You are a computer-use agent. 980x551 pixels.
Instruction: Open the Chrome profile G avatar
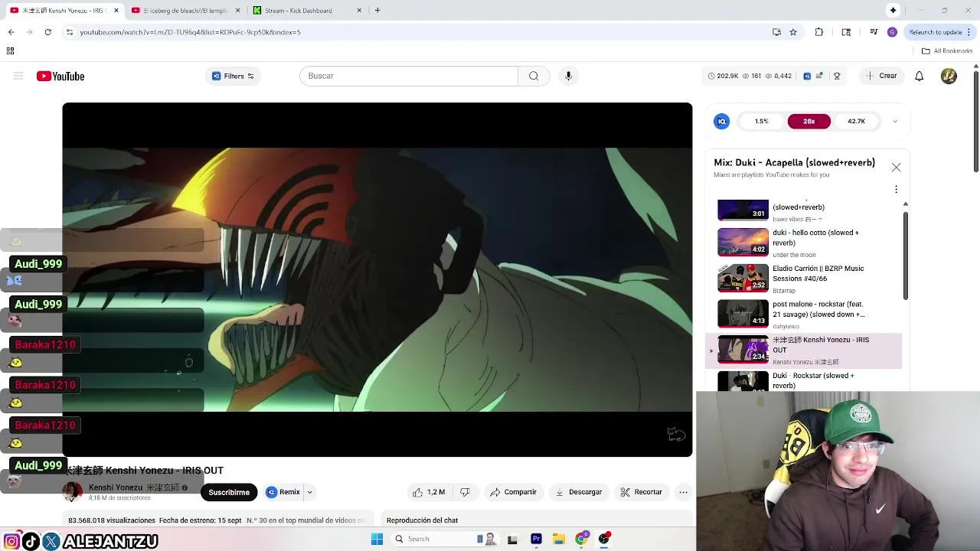coord(892,32)
